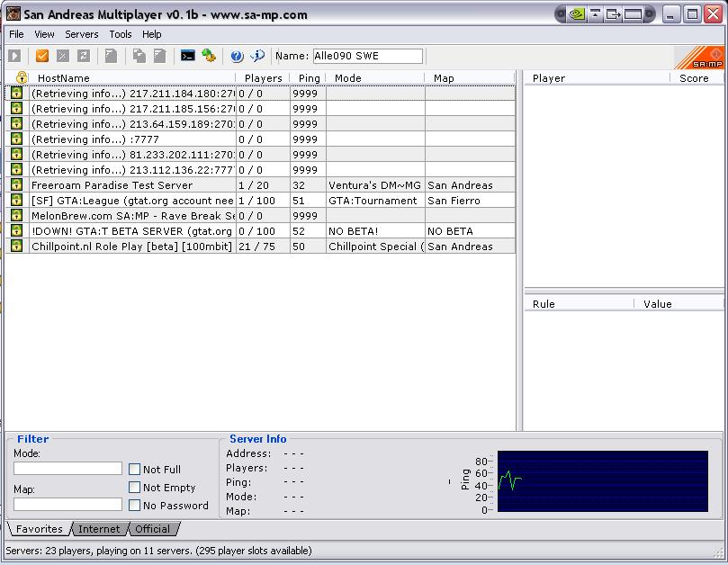The image size is (728, 565).
Task: Click the Player column header
Action: 598,78
